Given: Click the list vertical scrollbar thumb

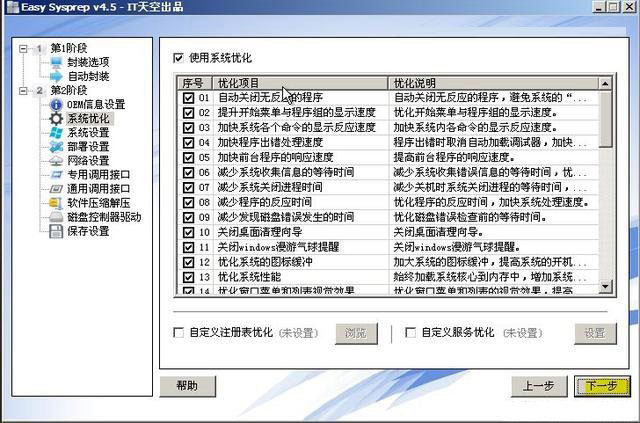Looking at the screenshot, I should click(605, 119).
